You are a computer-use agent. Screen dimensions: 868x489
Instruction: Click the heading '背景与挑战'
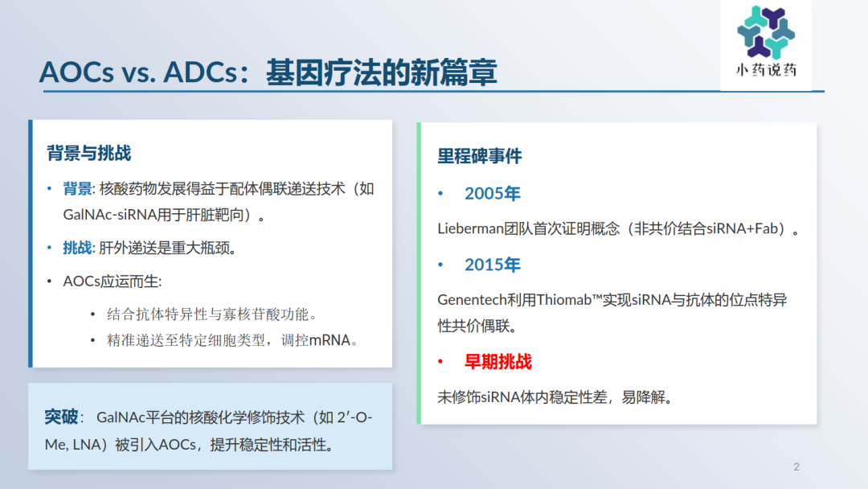tap(89, 153)
